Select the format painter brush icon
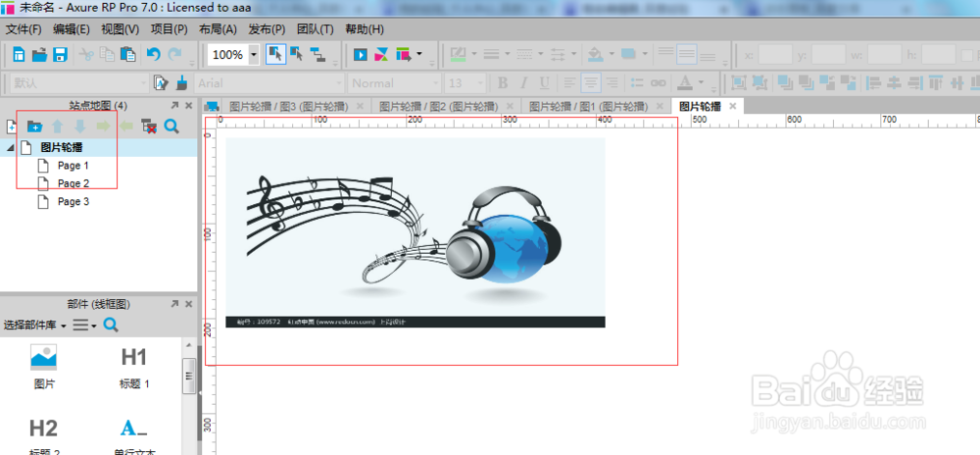Screen dimensions: 980x455 (x=182, y=82)
